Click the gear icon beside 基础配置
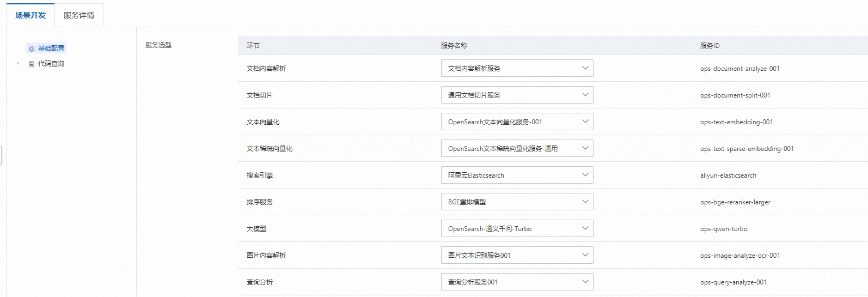The width and height of the screenshot is (868, 297). coord(32,49)
